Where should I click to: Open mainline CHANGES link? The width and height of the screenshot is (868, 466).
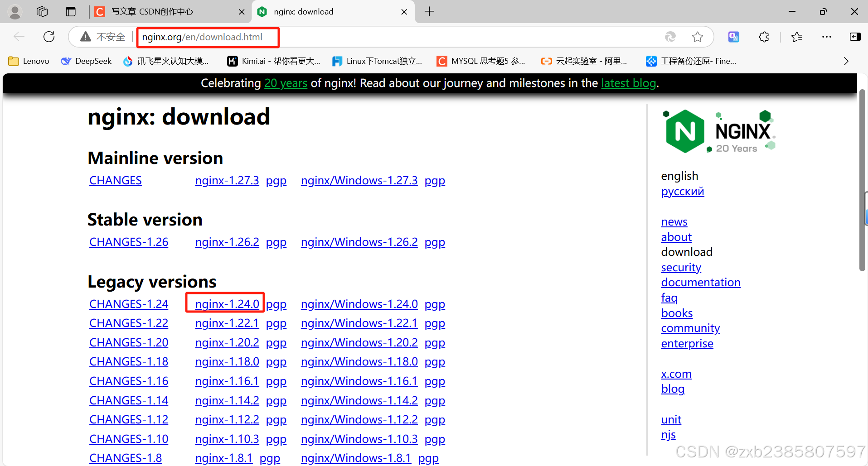[116, 181]
